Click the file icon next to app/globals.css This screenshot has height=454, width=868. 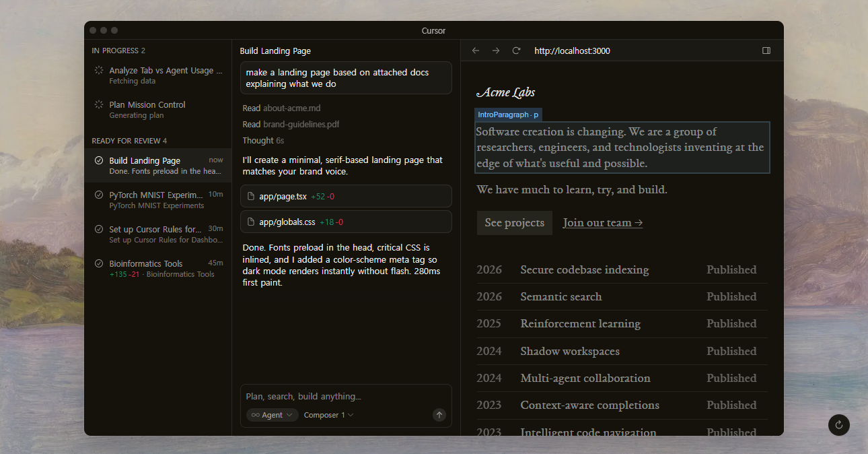[251, 222]
